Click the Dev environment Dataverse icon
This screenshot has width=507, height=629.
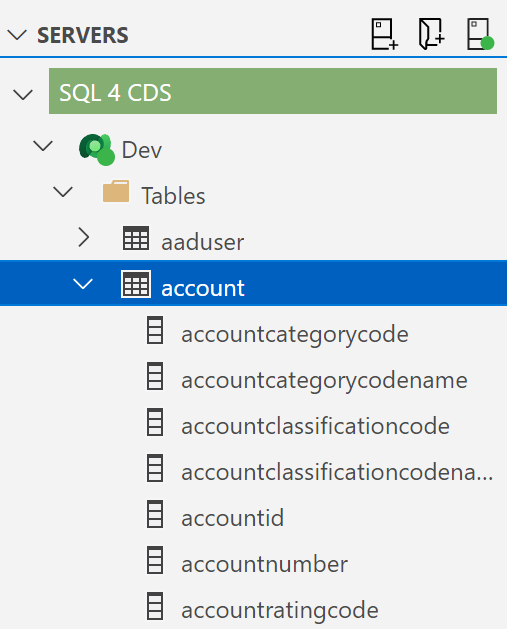pyautogui.click(x=97, y=150)
